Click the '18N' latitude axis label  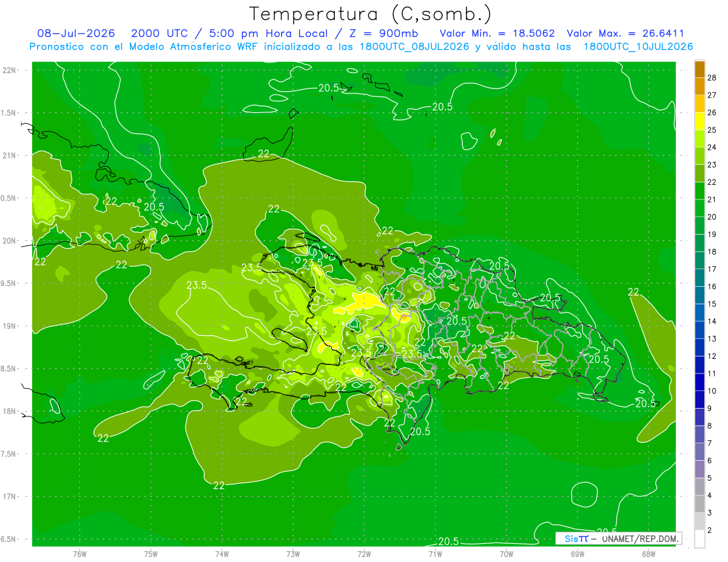pyautogui.click(x=10, y=412)
